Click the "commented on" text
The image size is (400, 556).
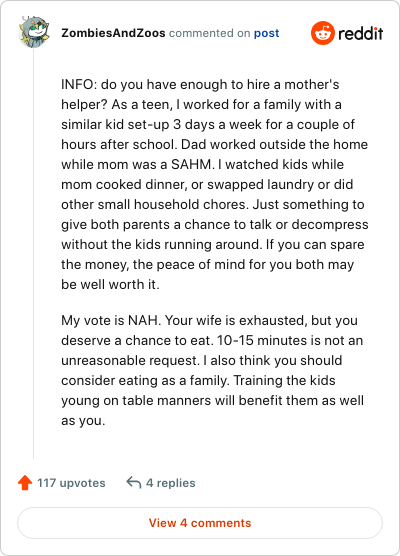[210, 33]
